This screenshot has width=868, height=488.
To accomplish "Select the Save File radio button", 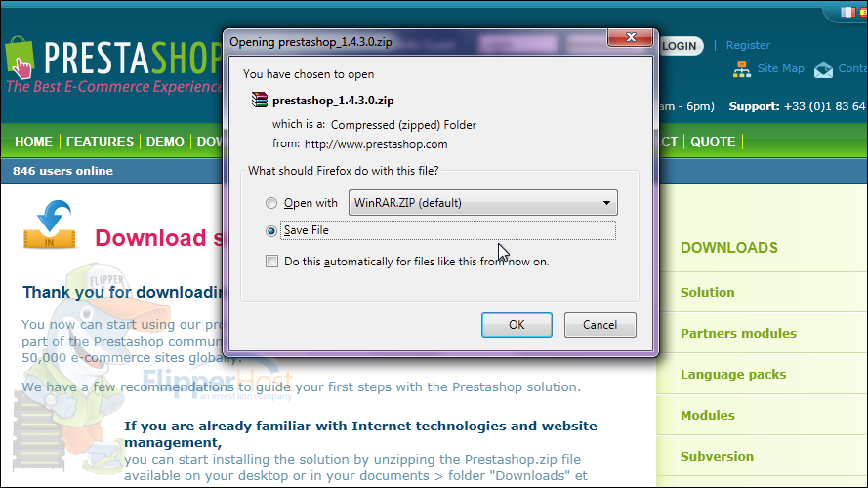I will click(x=271, y=230).
